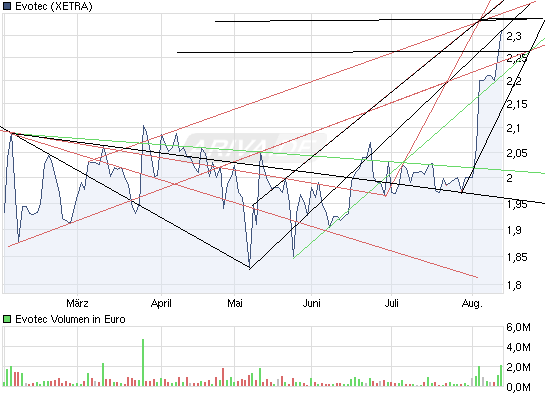Select the Aug. label on the time axis
Image resolution: width=545 pixels, height=395 pixels.
(x=472, y=304)
